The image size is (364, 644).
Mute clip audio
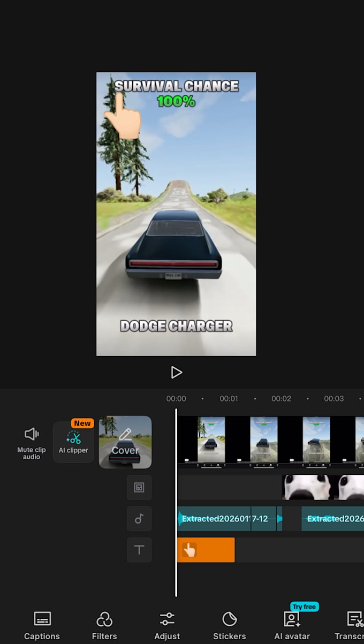[32, 443]
